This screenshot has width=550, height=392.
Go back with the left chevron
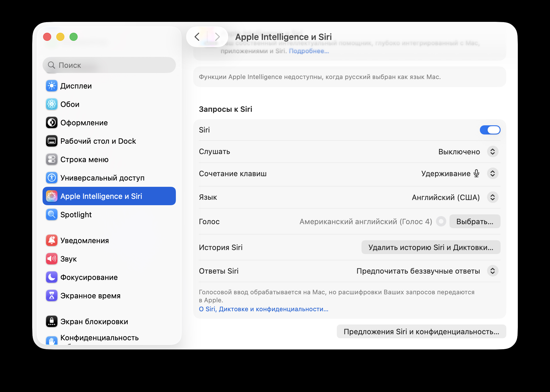[x=197, y=37]
